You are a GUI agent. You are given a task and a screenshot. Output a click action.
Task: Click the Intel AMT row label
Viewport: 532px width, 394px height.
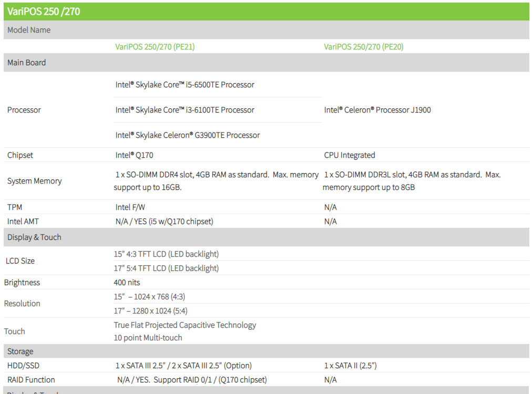[x=23, y=221]
